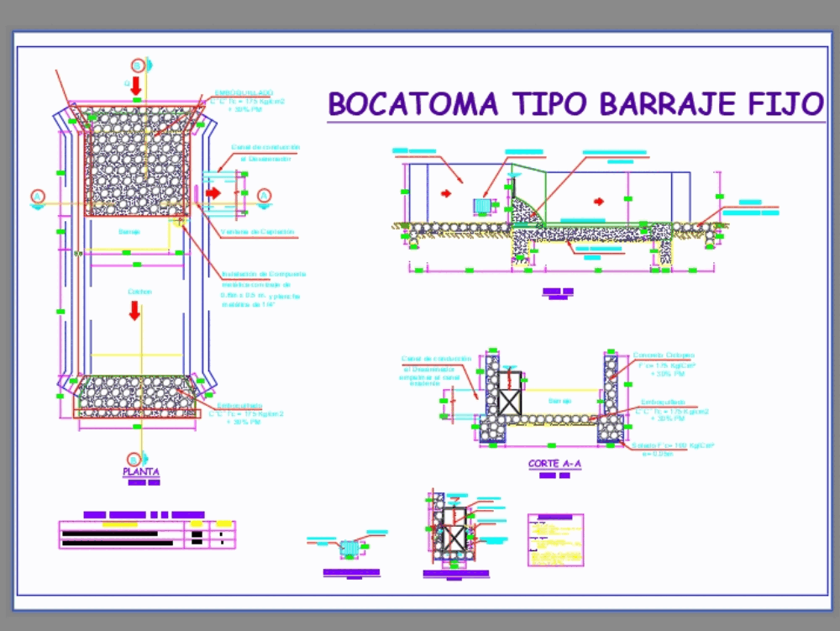Toggle the green grip above the left Corte A-A wall
The image size is (840, 631).
[493, 350]
